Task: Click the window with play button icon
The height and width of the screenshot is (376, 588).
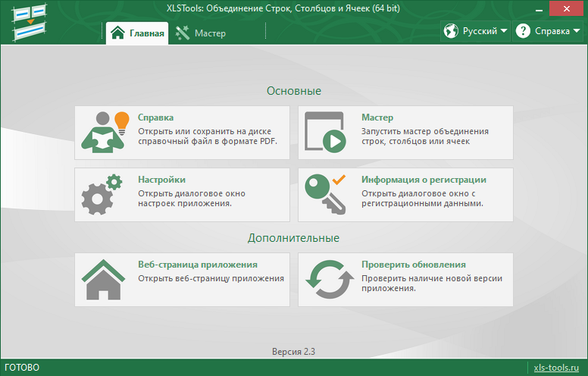Action: click(325, 132)
